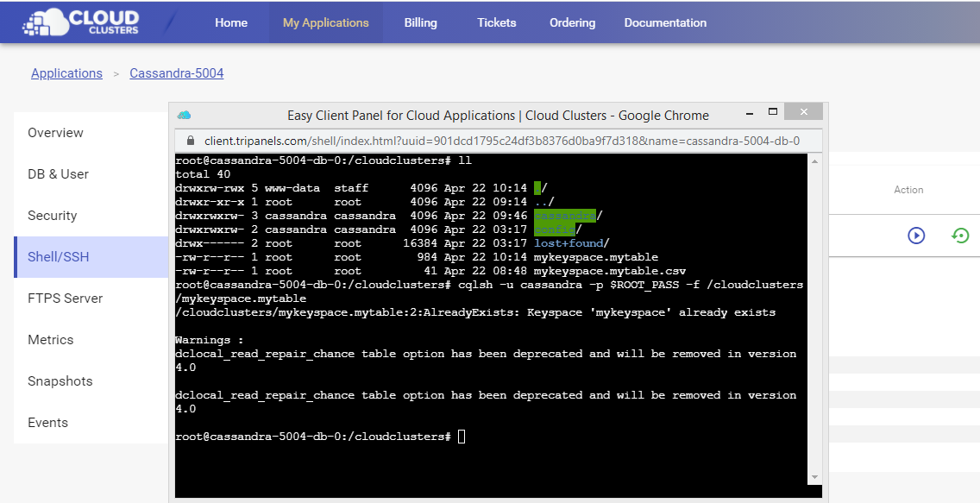Close the Easy Client Panel window
This screenshot has height=503, width=980.
[803, 112]
